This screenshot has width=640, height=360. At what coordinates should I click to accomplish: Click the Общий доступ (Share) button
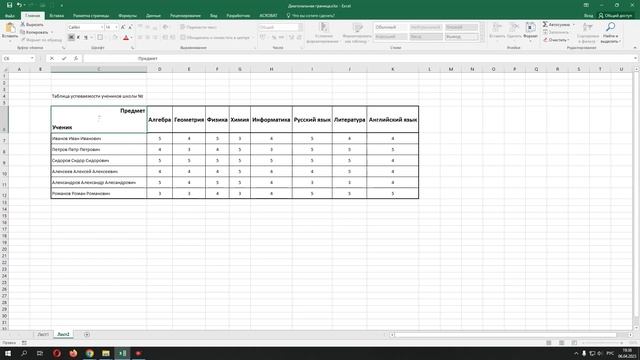click(615, 16)
